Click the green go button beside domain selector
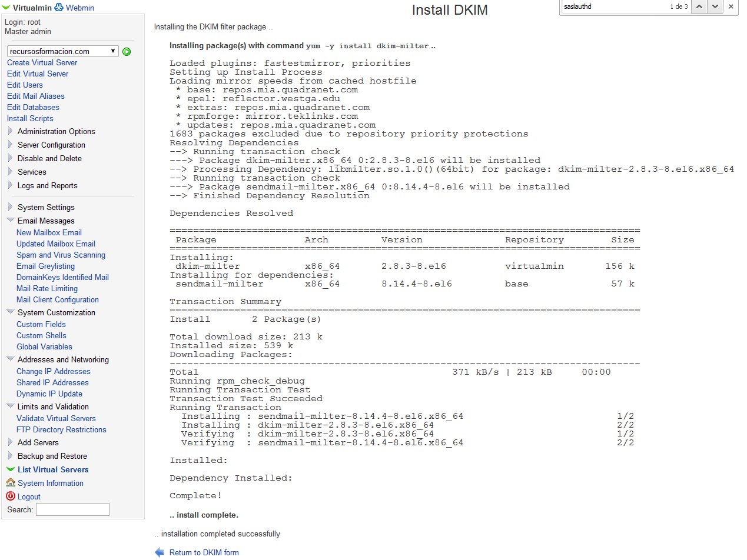747x560 pixels. [x=127, y=52]
